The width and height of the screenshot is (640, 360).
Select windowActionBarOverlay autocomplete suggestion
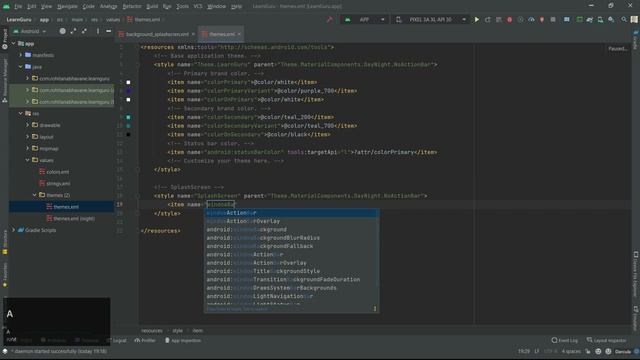291,221
